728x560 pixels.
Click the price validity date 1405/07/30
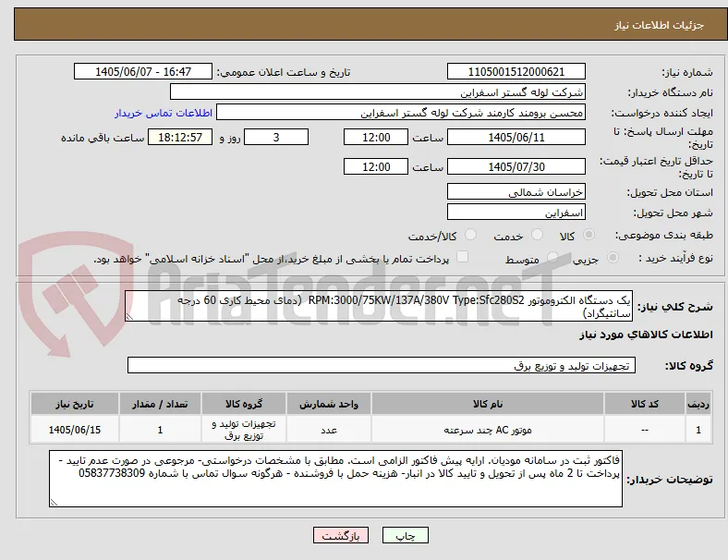coord(516,166)
